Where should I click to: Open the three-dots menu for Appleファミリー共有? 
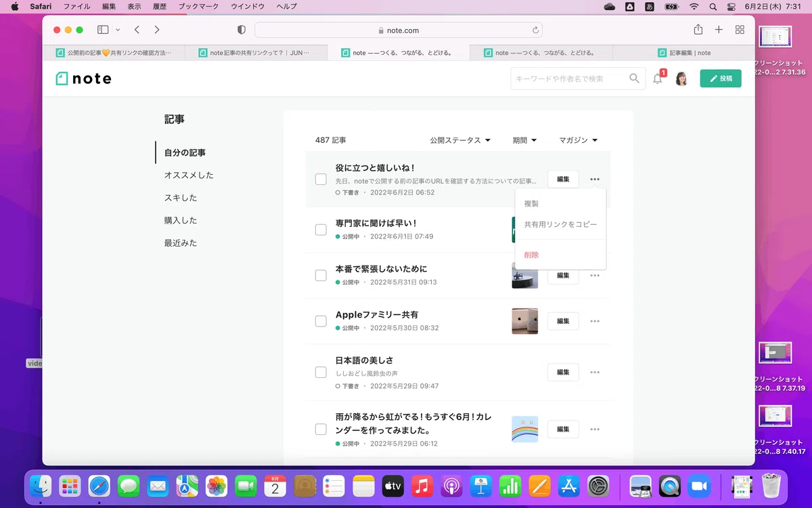pos(595,321)
